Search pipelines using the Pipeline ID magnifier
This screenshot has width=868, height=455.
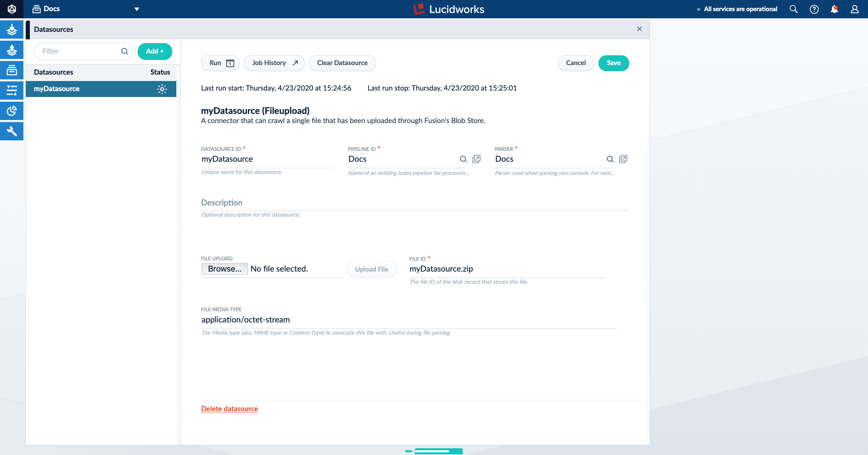463,159
